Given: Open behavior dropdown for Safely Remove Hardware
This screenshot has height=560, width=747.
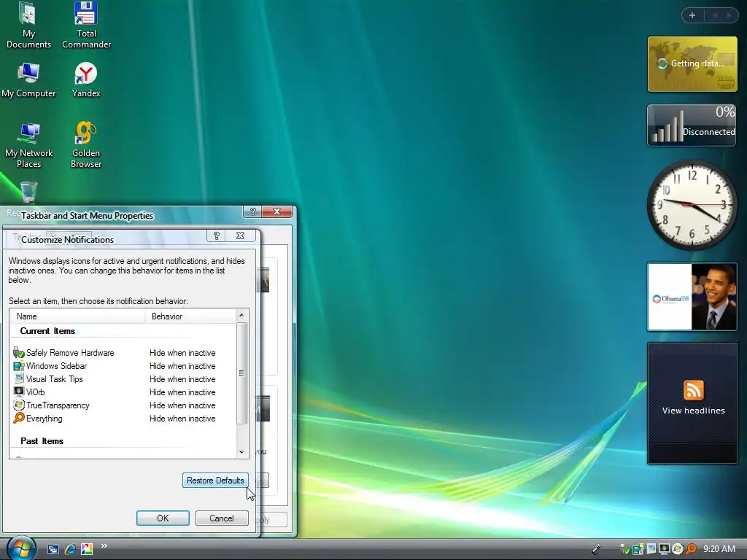Looking at the screenshot, I should [182, 353].
